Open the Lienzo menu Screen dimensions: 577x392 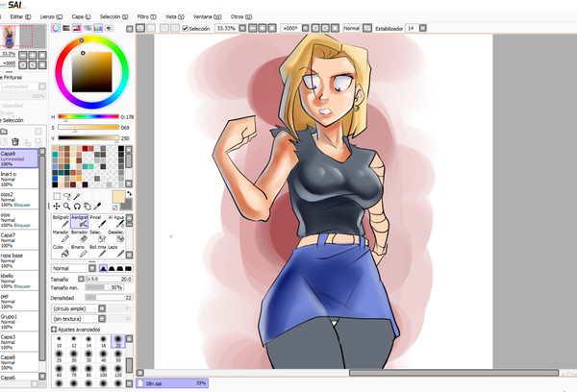point(51,16)
